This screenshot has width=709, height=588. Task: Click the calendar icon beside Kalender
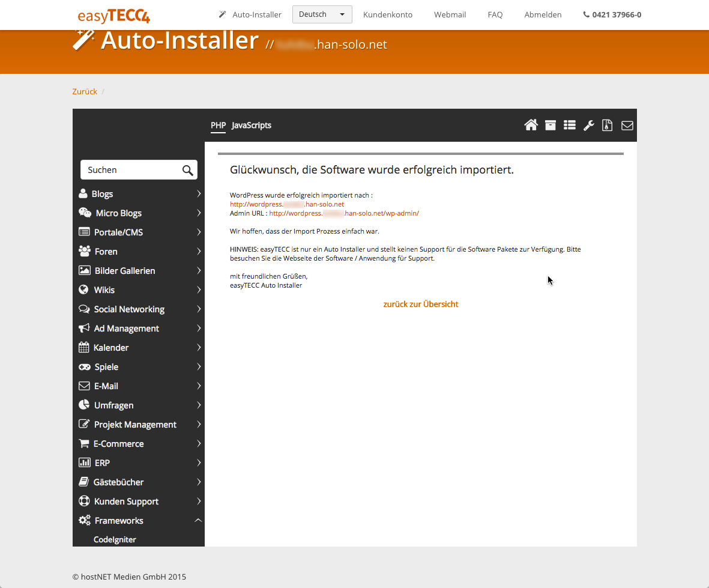83,347
